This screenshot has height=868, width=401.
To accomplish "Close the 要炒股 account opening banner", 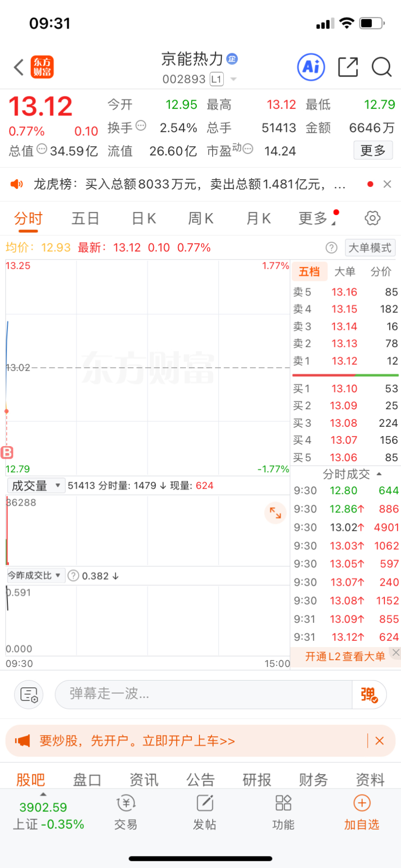I will pos(380,741).
